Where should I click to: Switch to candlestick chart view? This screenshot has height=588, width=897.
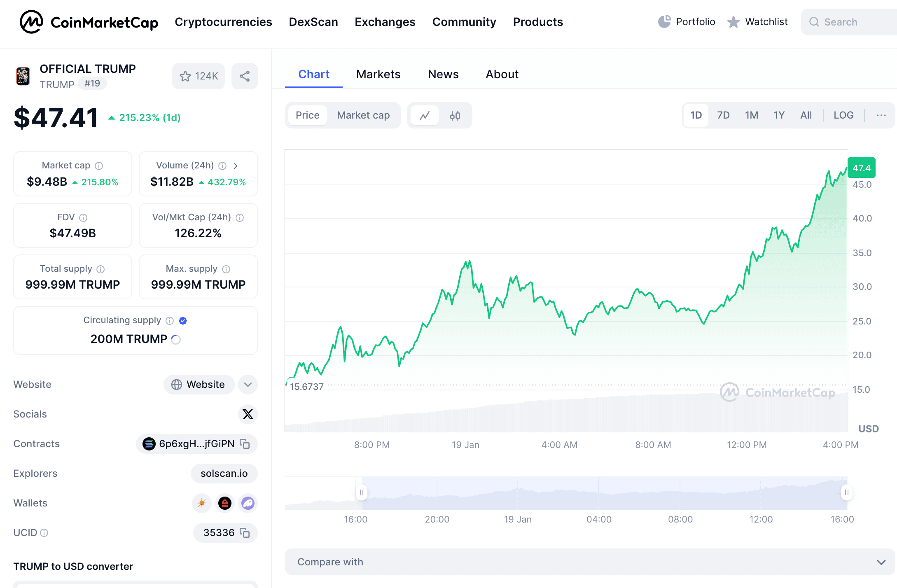(x=455, y=115)
